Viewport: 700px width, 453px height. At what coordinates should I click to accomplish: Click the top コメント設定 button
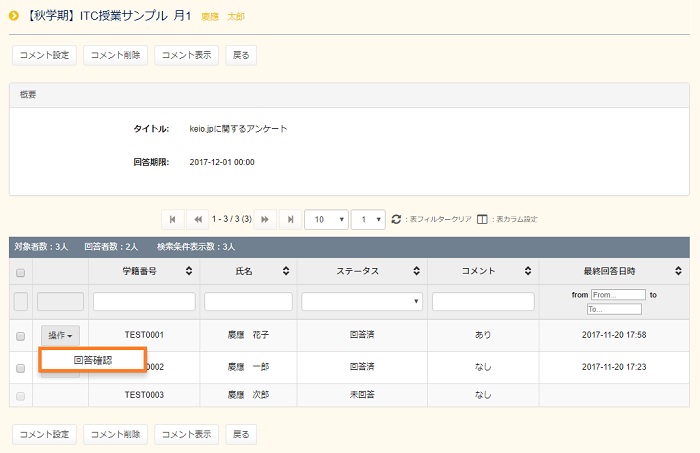(x=44, y=54)
